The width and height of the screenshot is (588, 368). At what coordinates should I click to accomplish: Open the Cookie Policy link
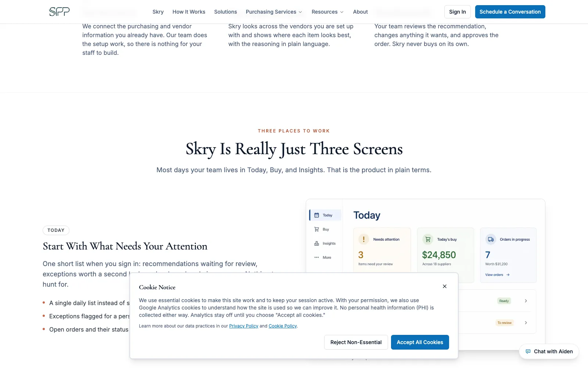283,326
